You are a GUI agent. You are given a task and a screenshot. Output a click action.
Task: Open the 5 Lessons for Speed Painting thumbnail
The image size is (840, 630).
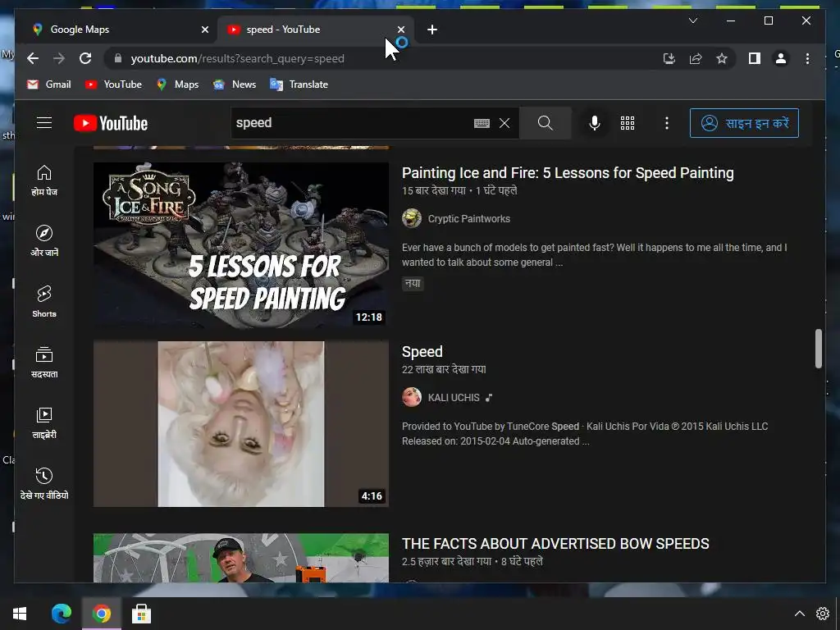(x=241, y=244)
